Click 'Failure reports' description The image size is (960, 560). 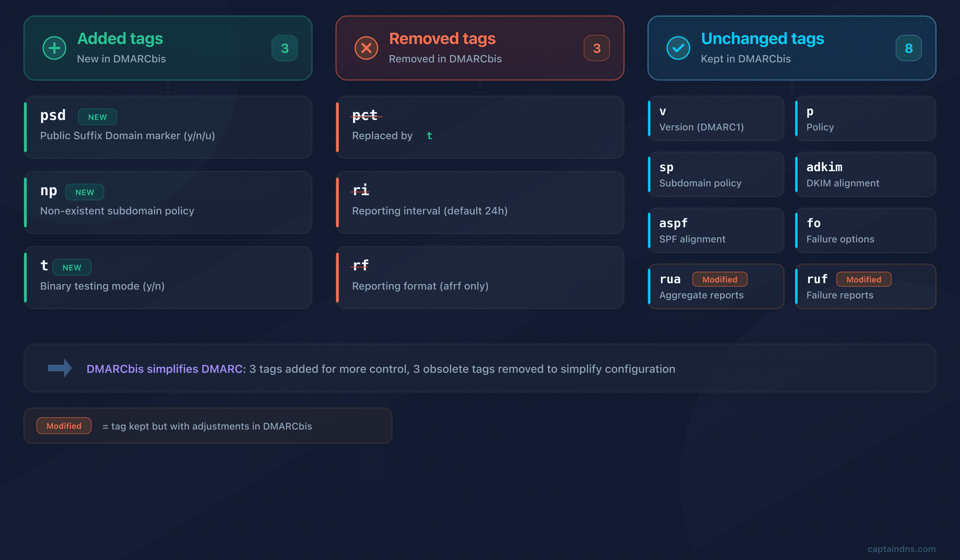pos(840,295)
